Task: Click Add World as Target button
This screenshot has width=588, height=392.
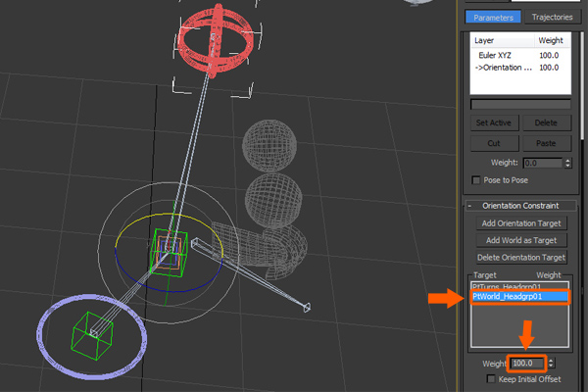Action: [x=521, y=240]
